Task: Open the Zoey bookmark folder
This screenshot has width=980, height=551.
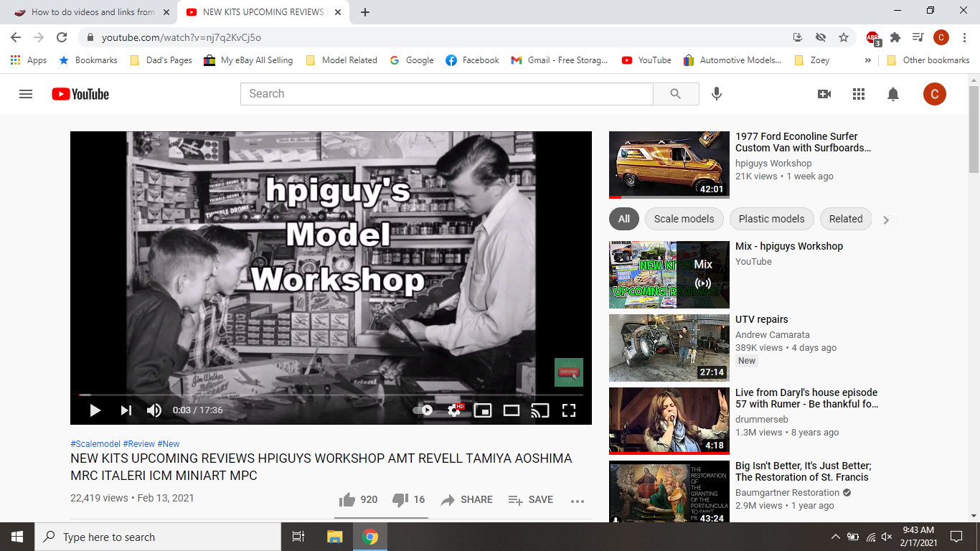Action: 812,60
